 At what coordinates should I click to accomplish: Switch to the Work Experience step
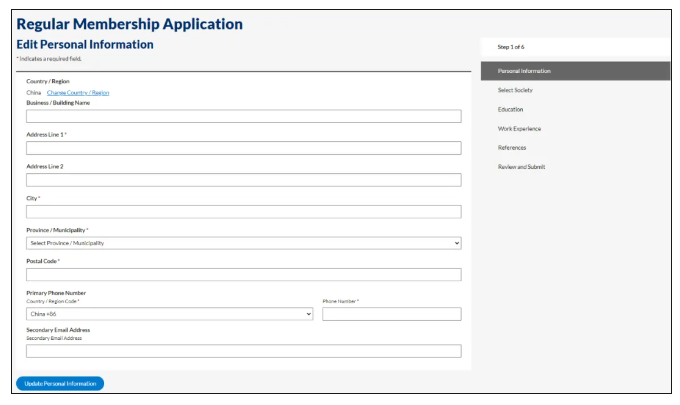click(x=521, y=128)
